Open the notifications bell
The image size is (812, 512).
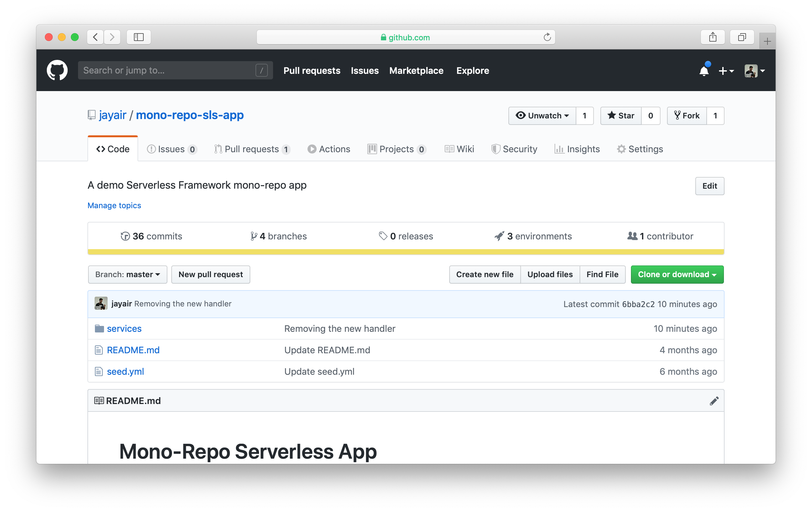point(704,71)
